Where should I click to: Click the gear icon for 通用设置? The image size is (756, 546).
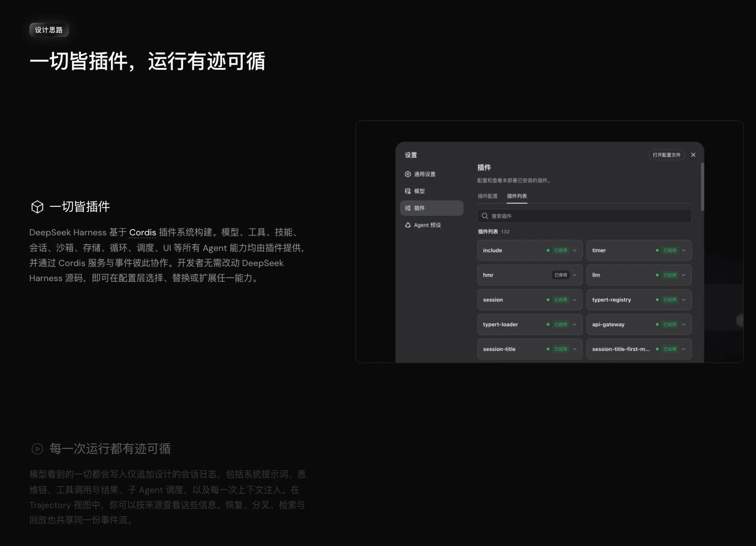(408, 174)
